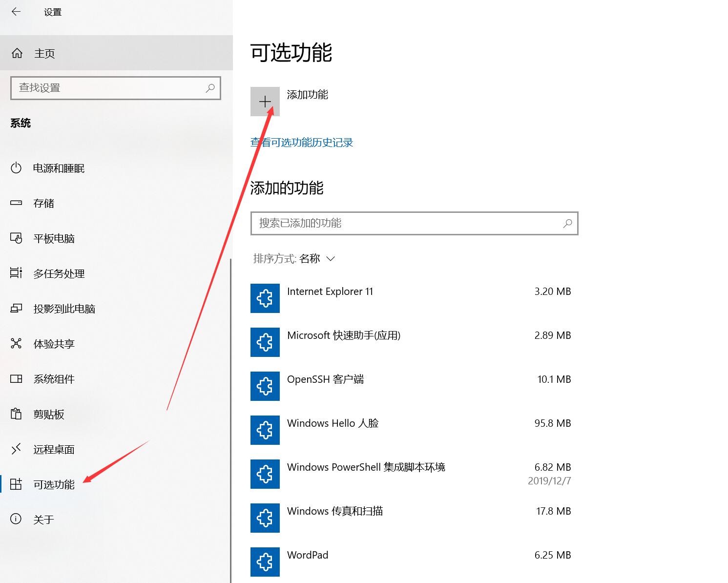The height and width of the screenshot is (583, 728).
Task: Select Windows 传真和扫描 feature name
Action: pyautogui.click(x=335, y=511)
